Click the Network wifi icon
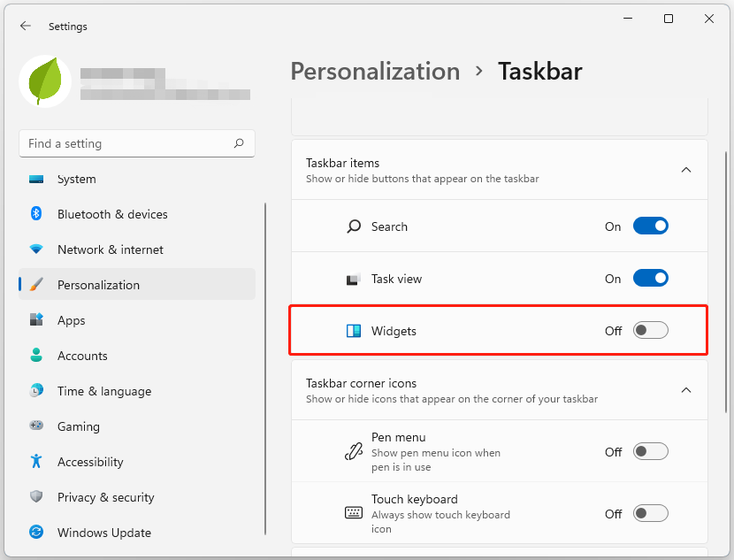Image resolution: width=734 pixels, height=560 pixels. click(x=36, y=249)
